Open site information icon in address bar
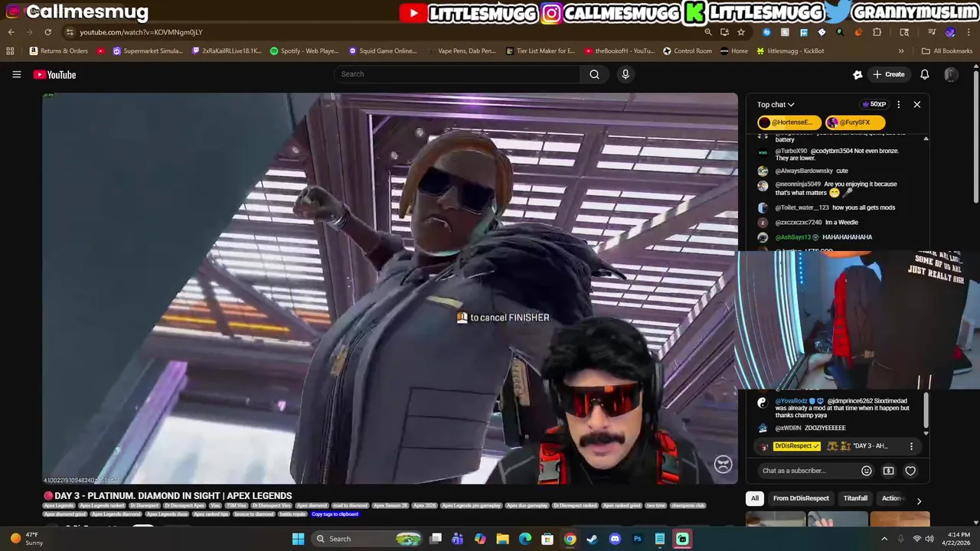The width and height of the screenshot is (980, 551). pos(70,32)
